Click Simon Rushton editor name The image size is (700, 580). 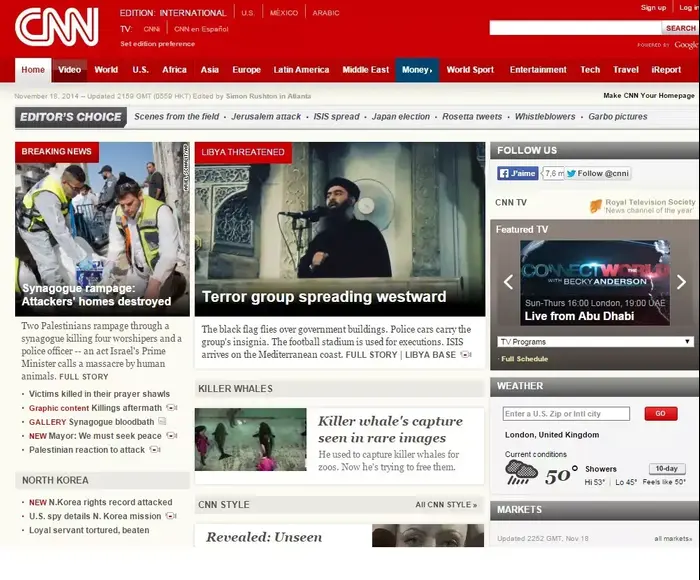click(x=249, y=96)
